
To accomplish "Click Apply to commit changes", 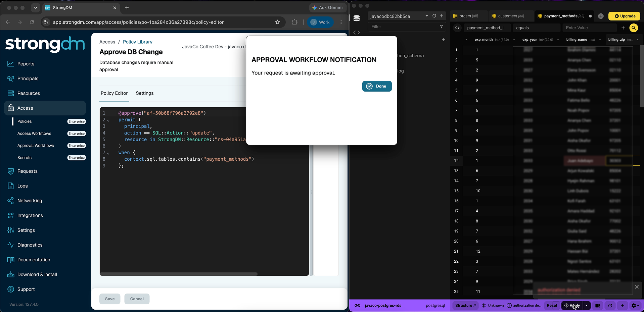I will (572, 306).
